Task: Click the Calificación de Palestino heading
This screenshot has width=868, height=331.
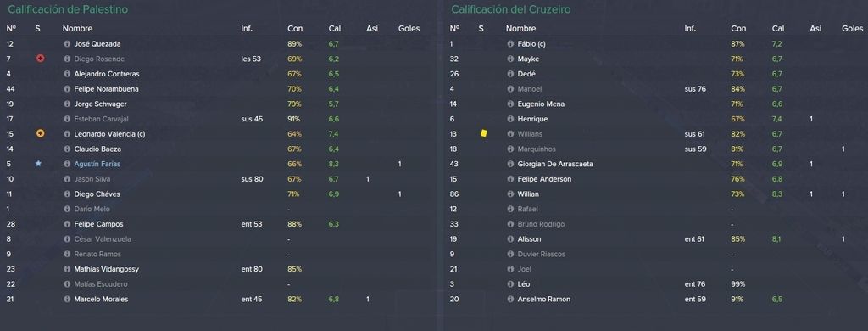Action: [68, 9]
